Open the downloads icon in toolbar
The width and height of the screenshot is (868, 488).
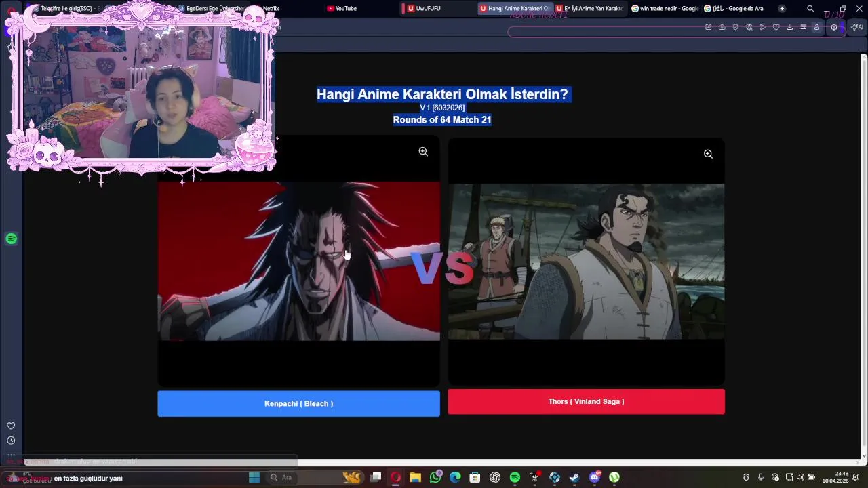click(790, 27)
